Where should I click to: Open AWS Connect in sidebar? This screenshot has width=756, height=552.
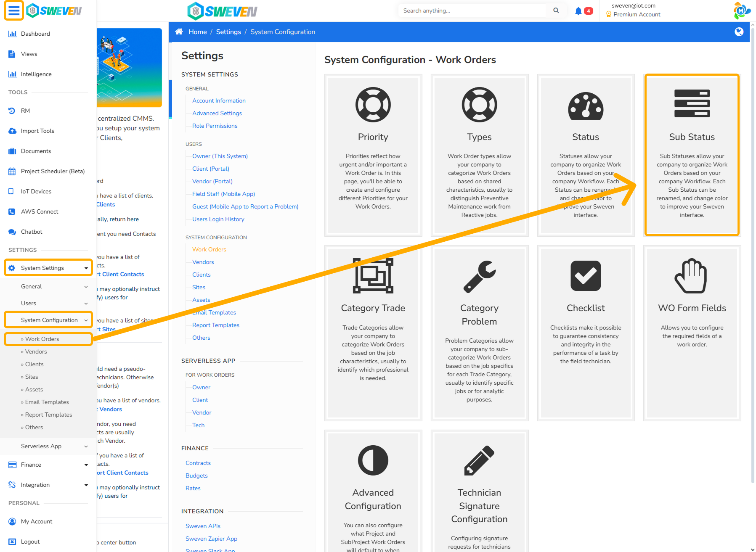(40, 211)
